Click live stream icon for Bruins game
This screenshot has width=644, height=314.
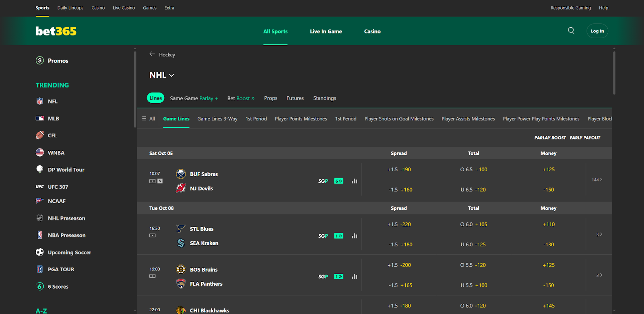click(x=152, y=276)
